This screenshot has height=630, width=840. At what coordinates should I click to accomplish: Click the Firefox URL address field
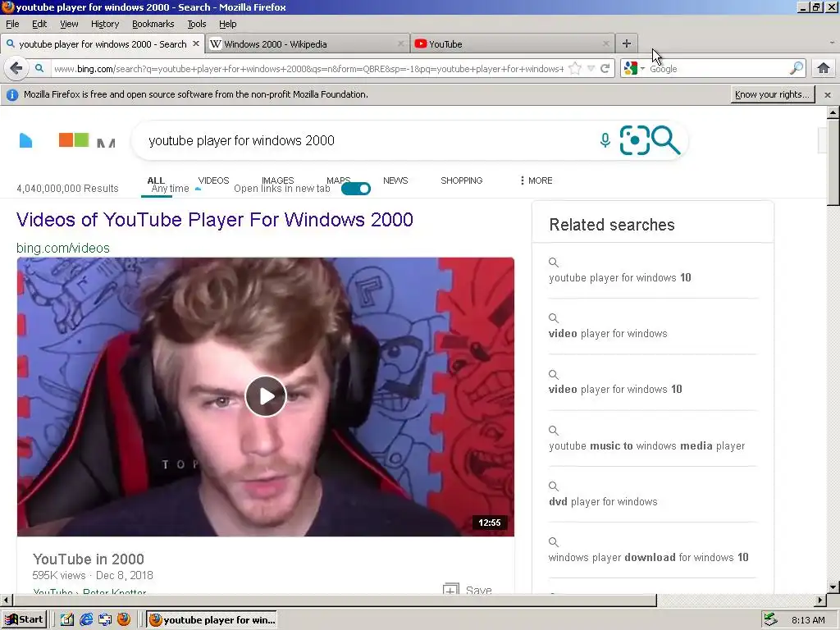[308, 69]
